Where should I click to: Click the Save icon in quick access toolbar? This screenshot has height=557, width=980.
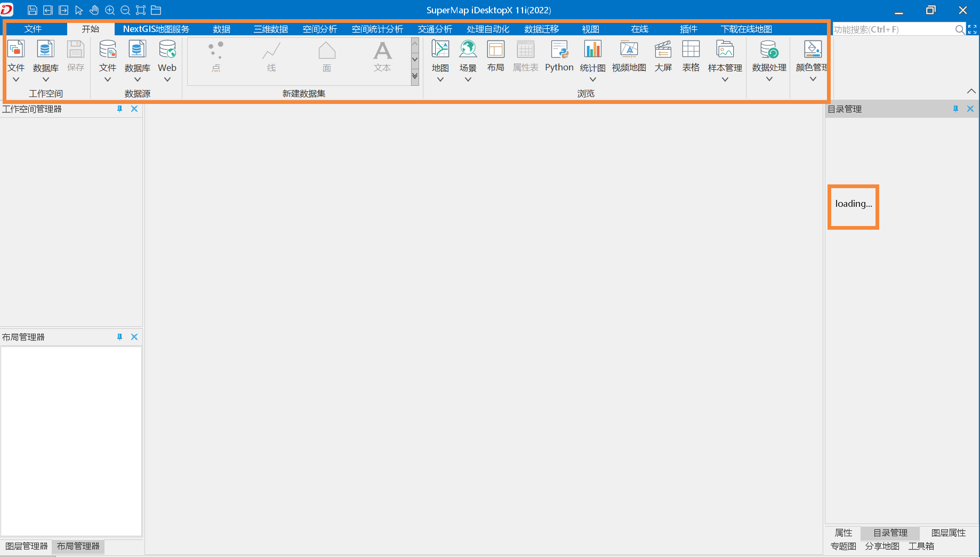[x=32, y=10]
